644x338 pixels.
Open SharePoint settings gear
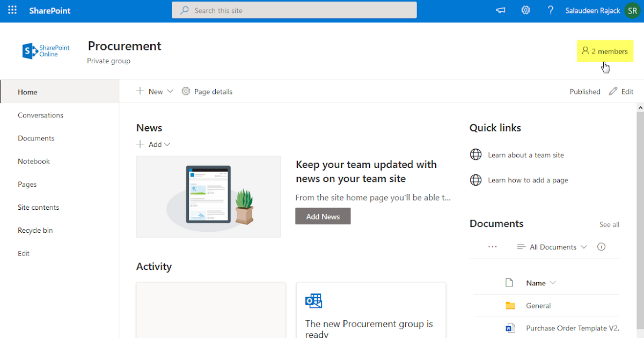525,10
